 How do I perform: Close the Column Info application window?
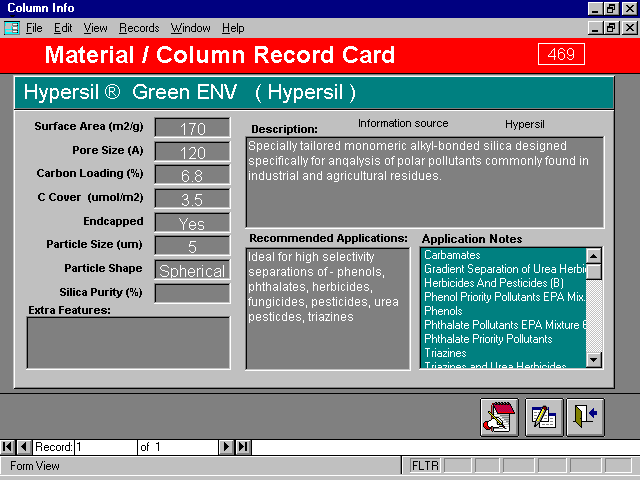(x=629, y=9)
